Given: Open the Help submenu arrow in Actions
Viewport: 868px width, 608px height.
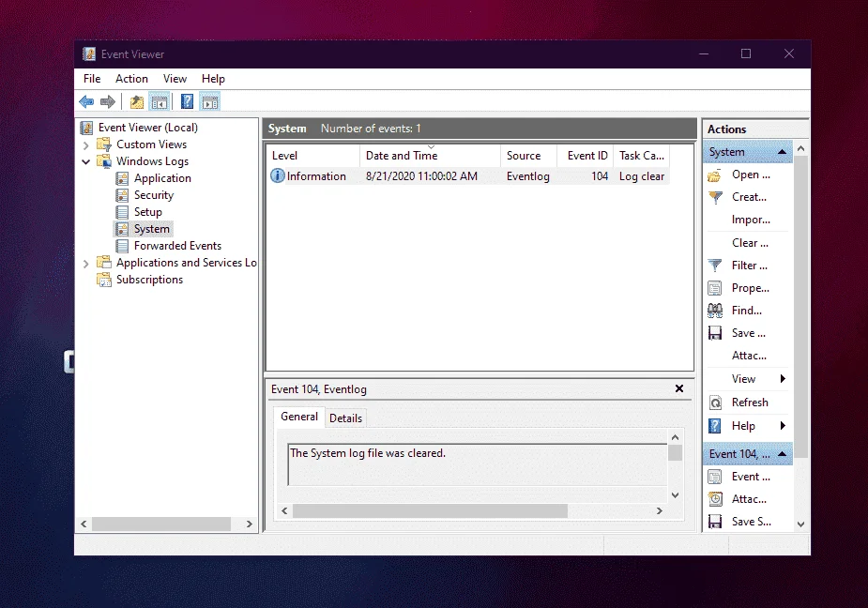Looking at the screenshot, I should click(783, 426).
